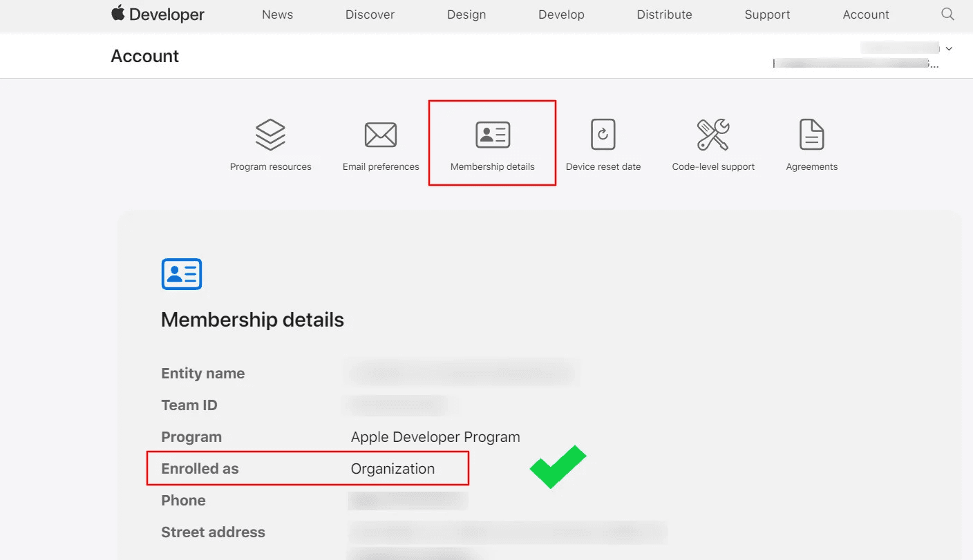
Task: Open the search magnifier icon
Action: point(947,14)
